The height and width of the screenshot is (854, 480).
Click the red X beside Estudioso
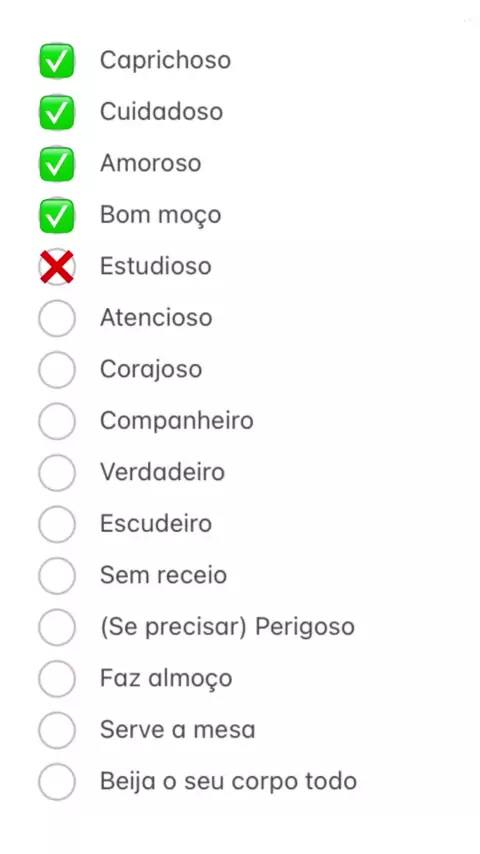[57, 267]
